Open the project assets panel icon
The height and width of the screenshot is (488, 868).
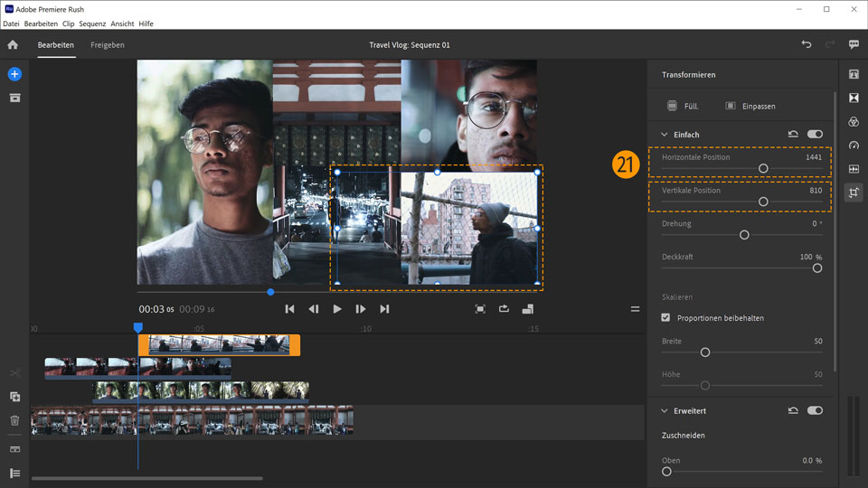coord(14,98)
